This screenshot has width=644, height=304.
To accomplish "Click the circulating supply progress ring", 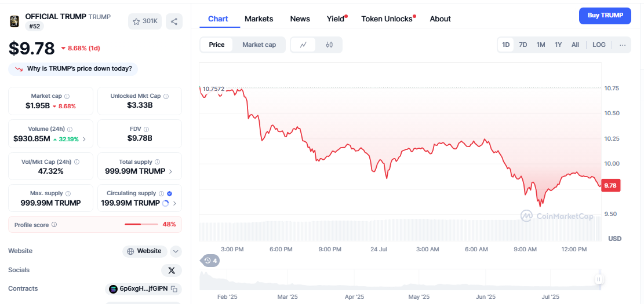I will 166,203.
